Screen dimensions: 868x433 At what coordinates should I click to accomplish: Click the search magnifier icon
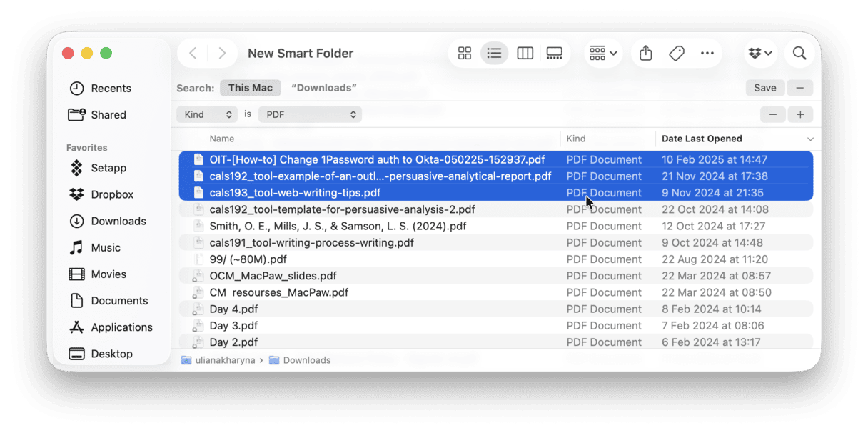pos(799,53)
